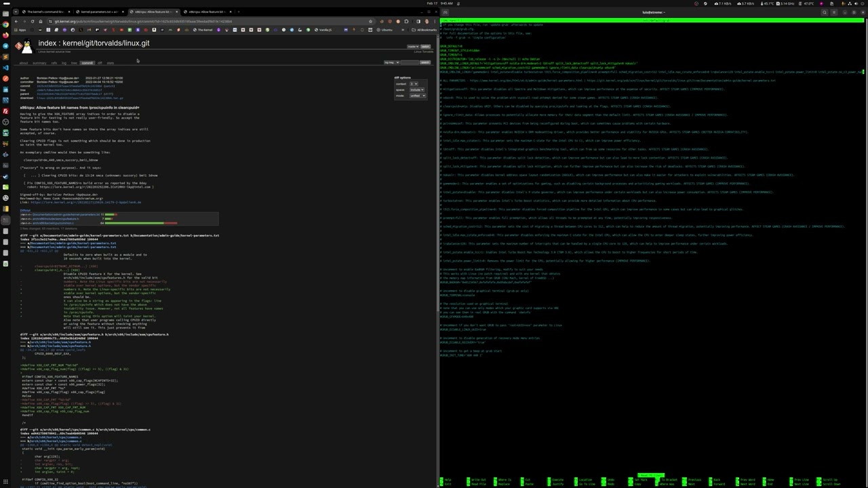This screenshot has height=488, width=868.
Task: Open the 'Vanilla JS' bookmark
Action: [323, 30]
